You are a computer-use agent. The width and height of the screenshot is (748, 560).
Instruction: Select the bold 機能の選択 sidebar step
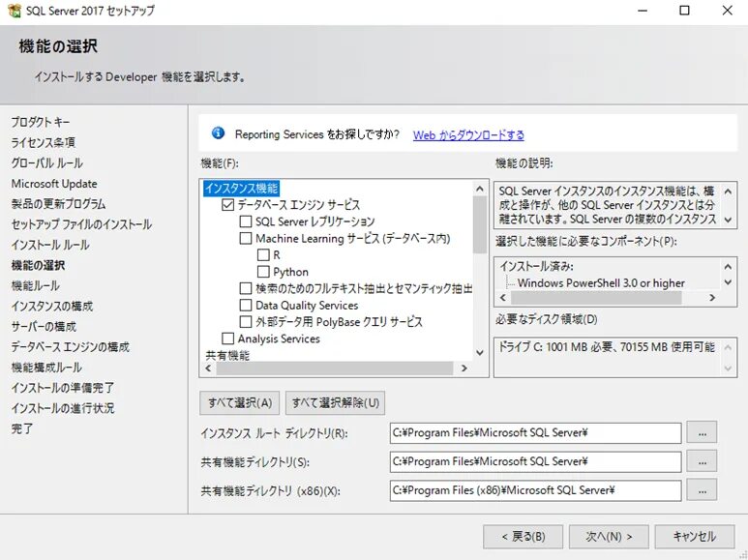[38, 266]
